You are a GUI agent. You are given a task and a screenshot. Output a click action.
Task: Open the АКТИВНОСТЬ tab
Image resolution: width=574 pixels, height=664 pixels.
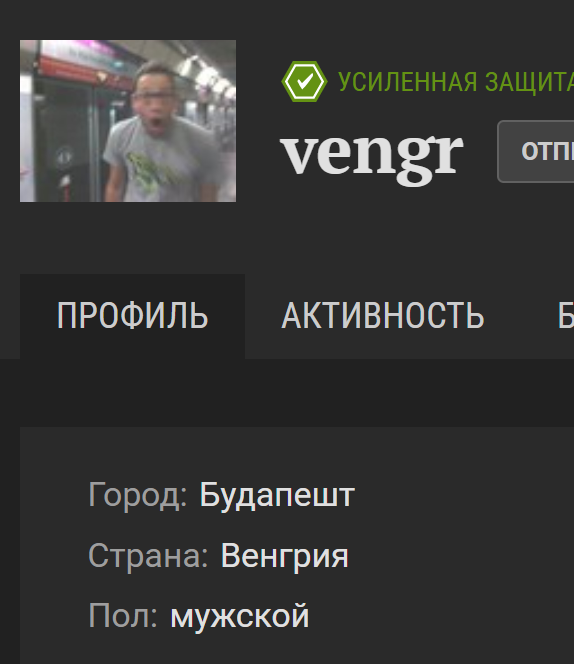[x=383, y=316]
